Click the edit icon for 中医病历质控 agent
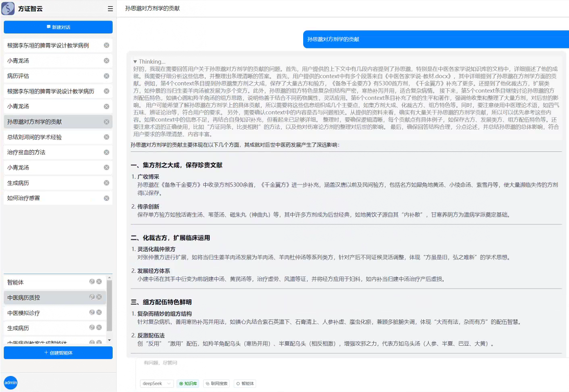Screen dimensions: 569x392 (x=92, y=297)
